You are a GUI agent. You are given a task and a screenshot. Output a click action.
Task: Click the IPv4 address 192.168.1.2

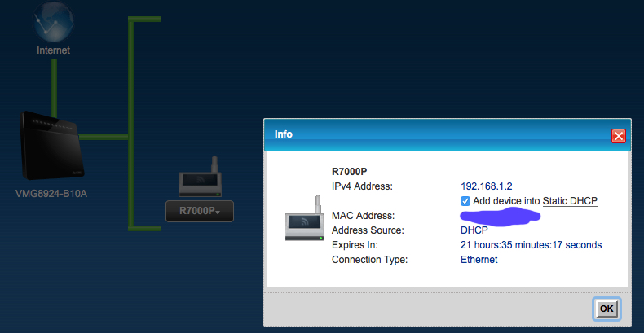tap(487, 186)
